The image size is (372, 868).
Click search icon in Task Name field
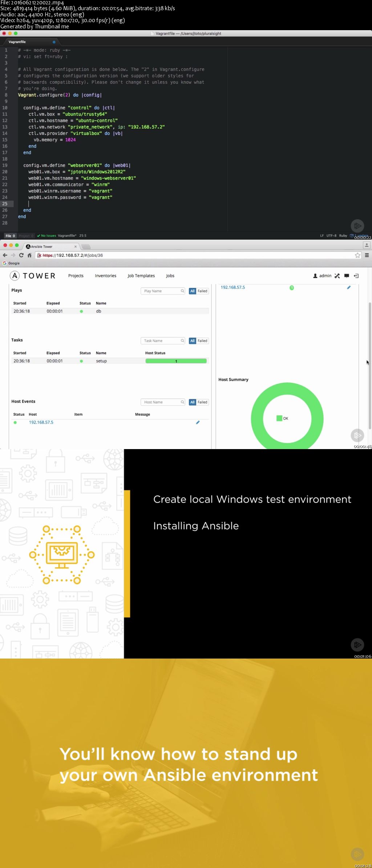point(182,341)
